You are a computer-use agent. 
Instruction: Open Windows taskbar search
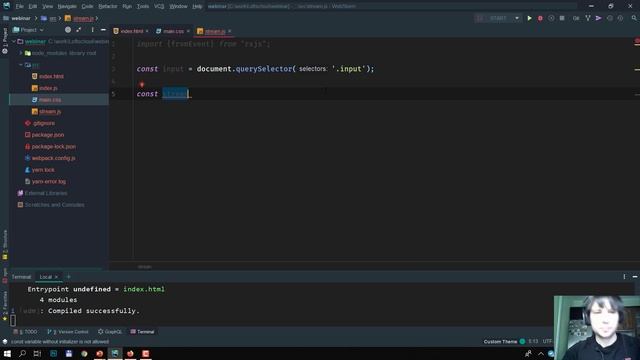click(22, 353)
